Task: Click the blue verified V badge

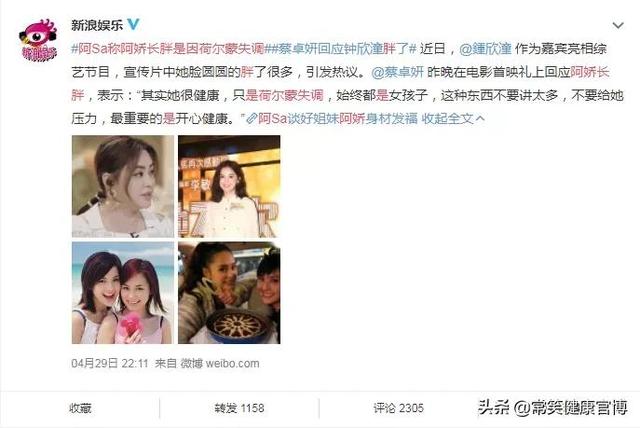Action: [133, 24]
